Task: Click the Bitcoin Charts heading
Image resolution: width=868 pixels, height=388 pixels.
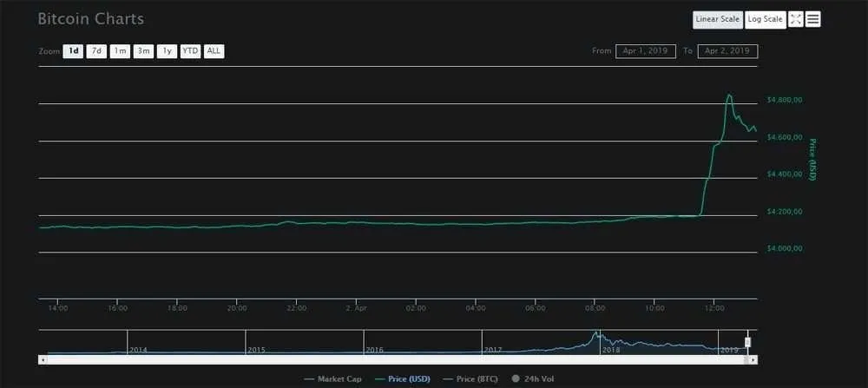Action: [x=91, y=19]
